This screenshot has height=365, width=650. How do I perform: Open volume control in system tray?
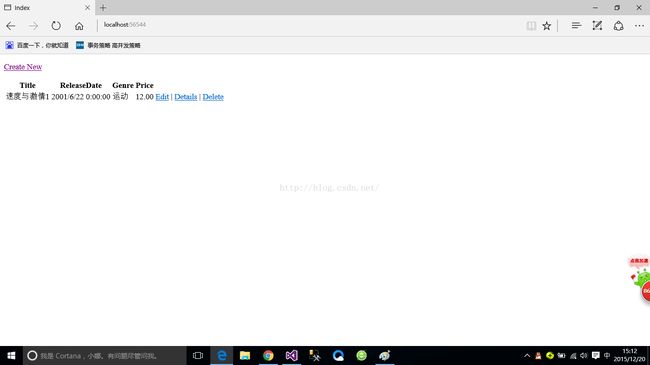(x=584, y=355)
